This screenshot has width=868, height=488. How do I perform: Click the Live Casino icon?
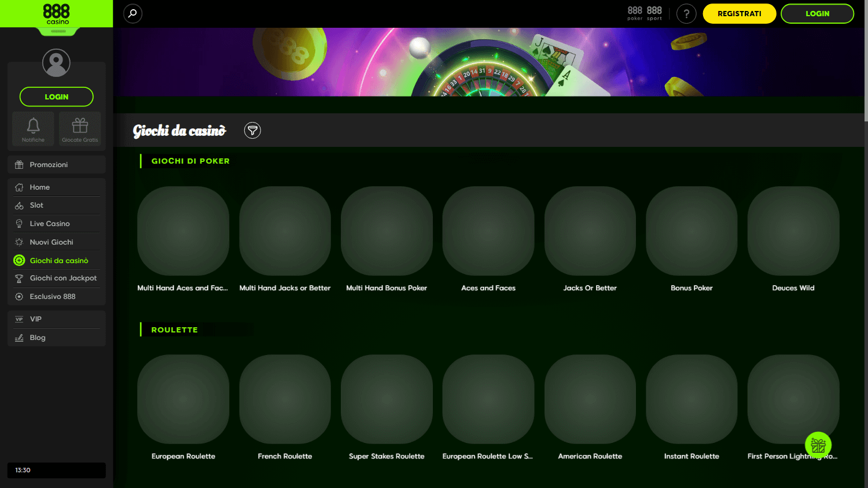(x=20, y=223)
